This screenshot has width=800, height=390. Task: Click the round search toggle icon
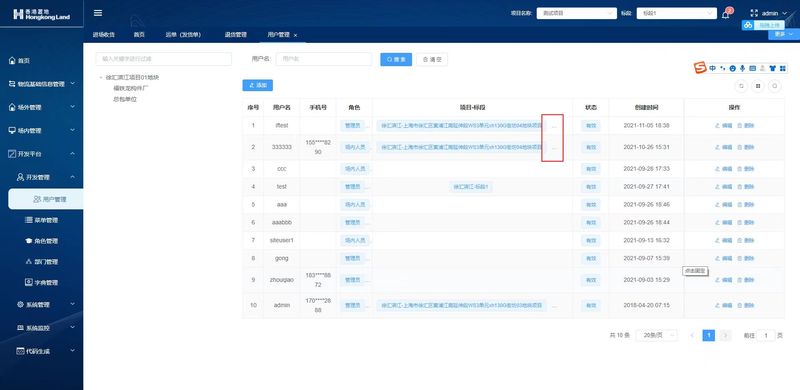point(775,86)
